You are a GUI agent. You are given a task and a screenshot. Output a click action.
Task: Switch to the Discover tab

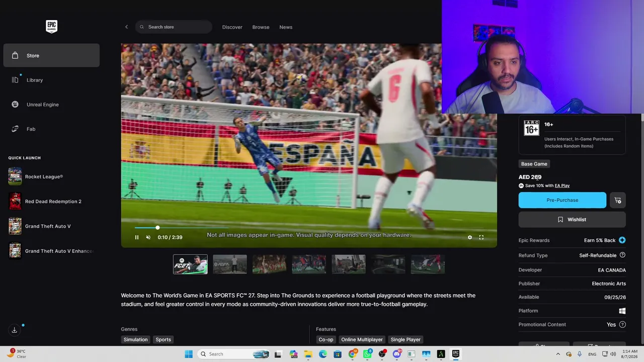tap(232, 27)
